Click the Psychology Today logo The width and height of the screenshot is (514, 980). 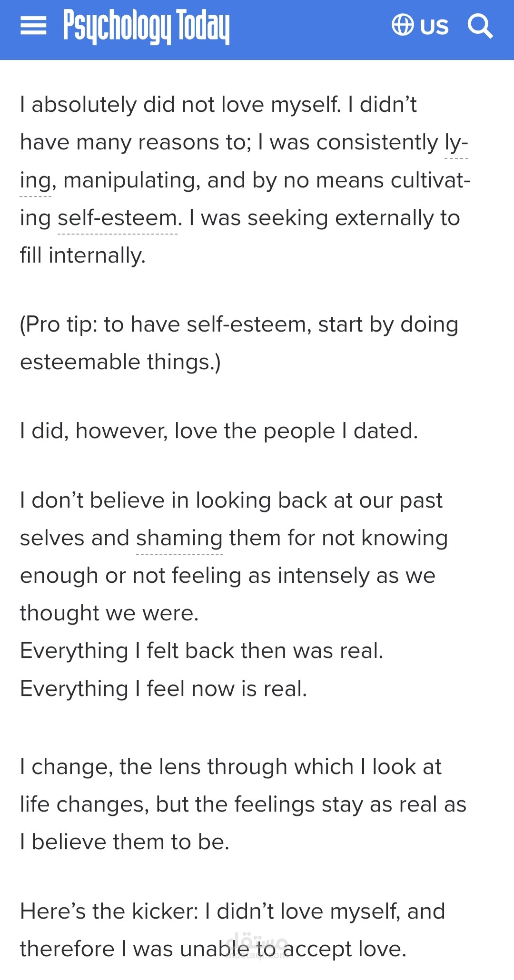click(x=146, y=27)
